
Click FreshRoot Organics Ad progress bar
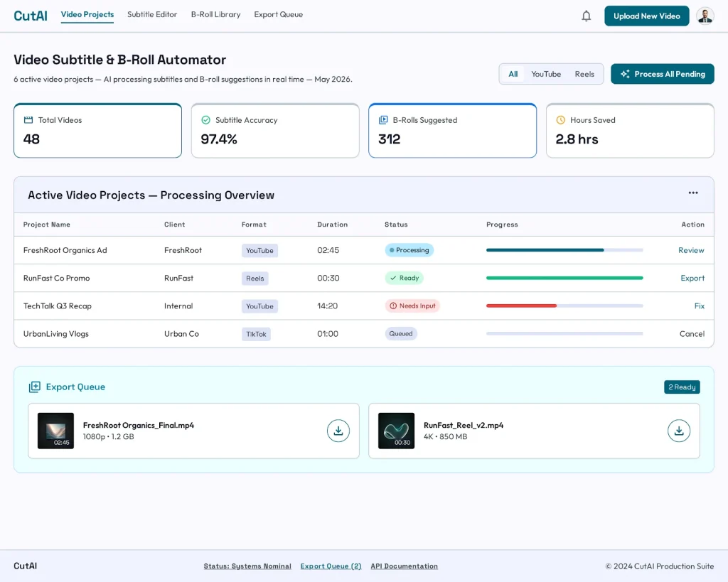coord(564,250)
